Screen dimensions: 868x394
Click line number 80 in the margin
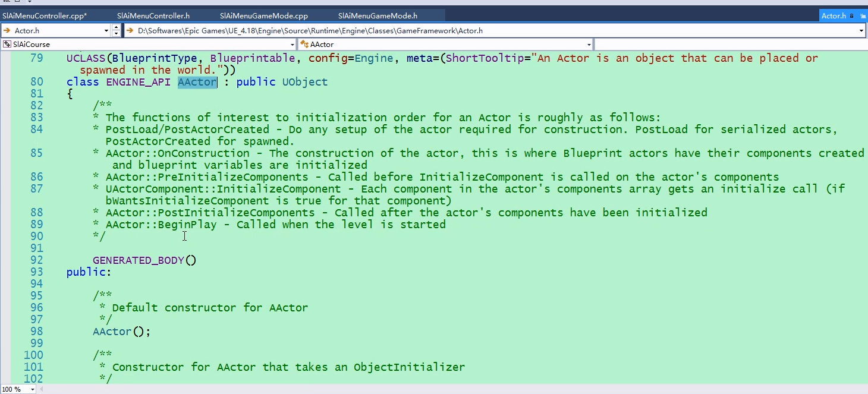click(x=36, y=82)
